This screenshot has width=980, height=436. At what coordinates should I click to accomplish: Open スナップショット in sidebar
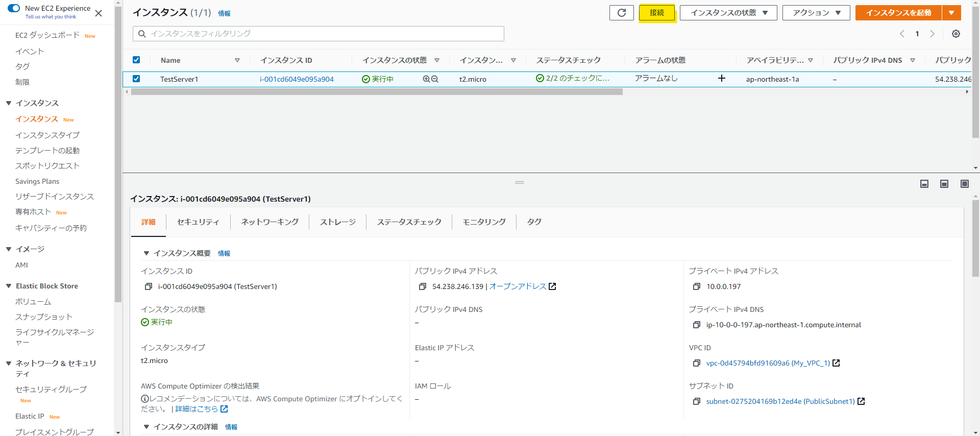click(44, 317)
